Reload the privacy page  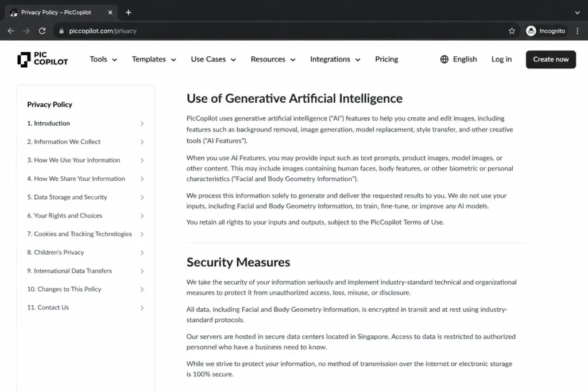(42, 31)
